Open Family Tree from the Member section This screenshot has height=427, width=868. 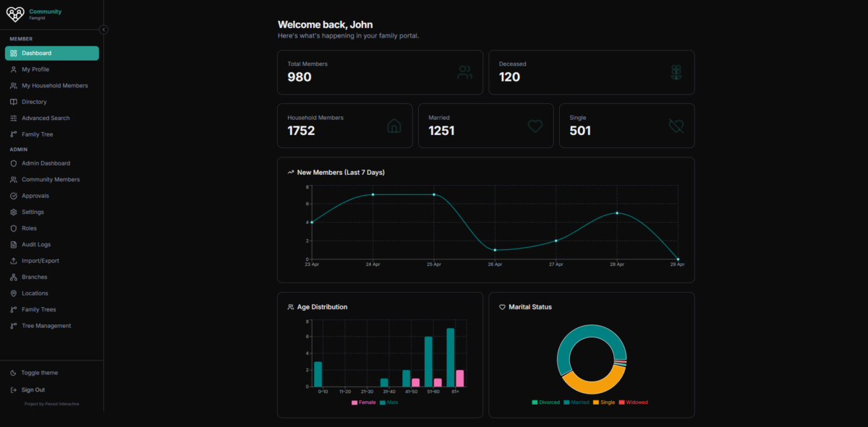click(37, 134)
